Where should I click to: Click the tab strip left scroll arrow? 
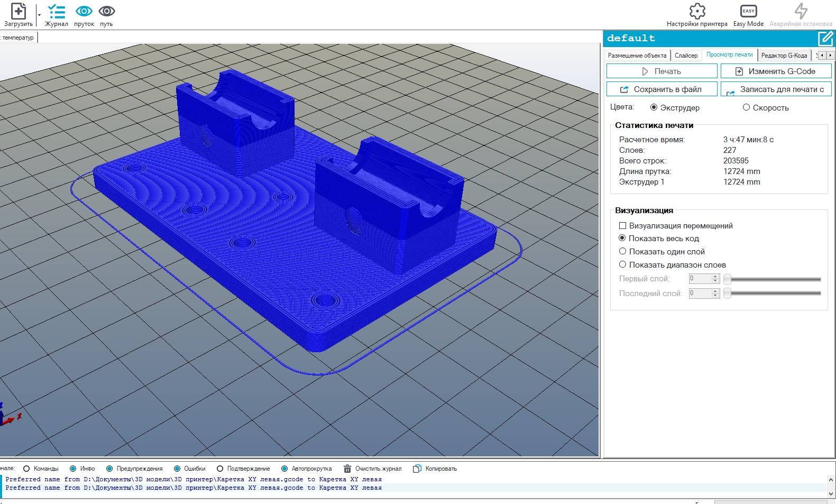(822, 55)
